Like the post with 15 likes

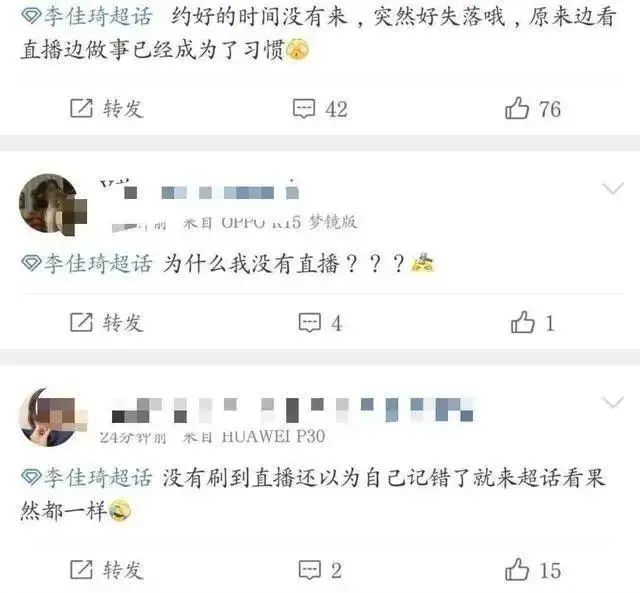(x=533, y=569)
